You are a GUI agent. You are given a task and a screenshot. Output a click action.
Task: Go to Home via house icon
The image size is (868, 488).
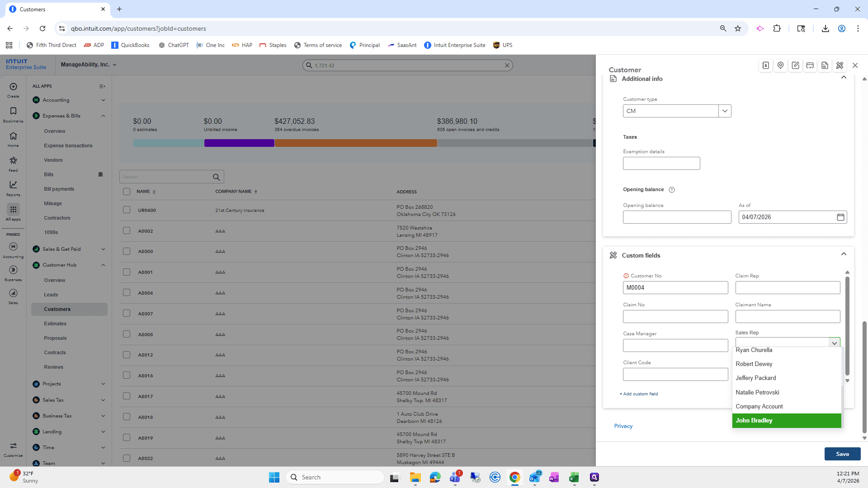point(13,136)
